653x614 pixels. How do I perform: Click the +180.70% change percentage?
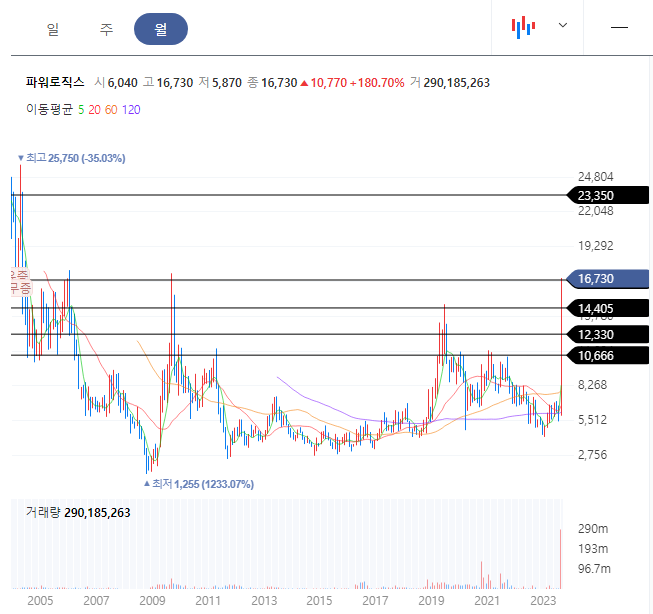click(x=377, y=82)
